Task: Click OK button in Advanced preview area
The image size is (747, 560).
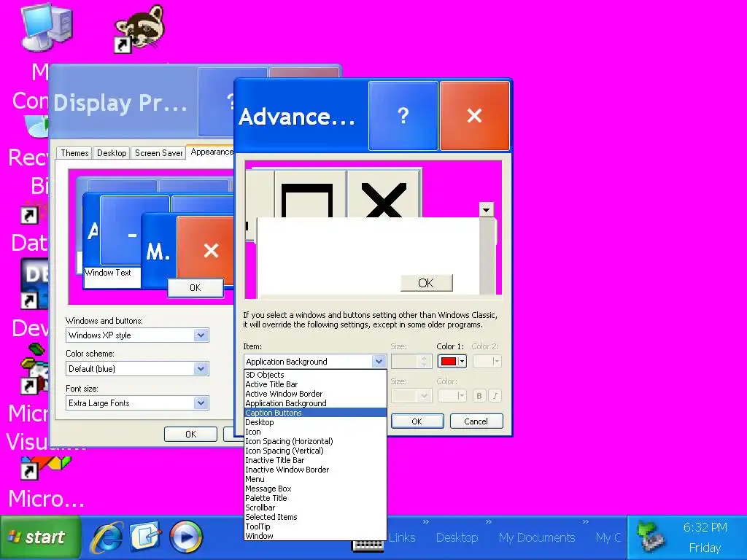Action: 426,283
